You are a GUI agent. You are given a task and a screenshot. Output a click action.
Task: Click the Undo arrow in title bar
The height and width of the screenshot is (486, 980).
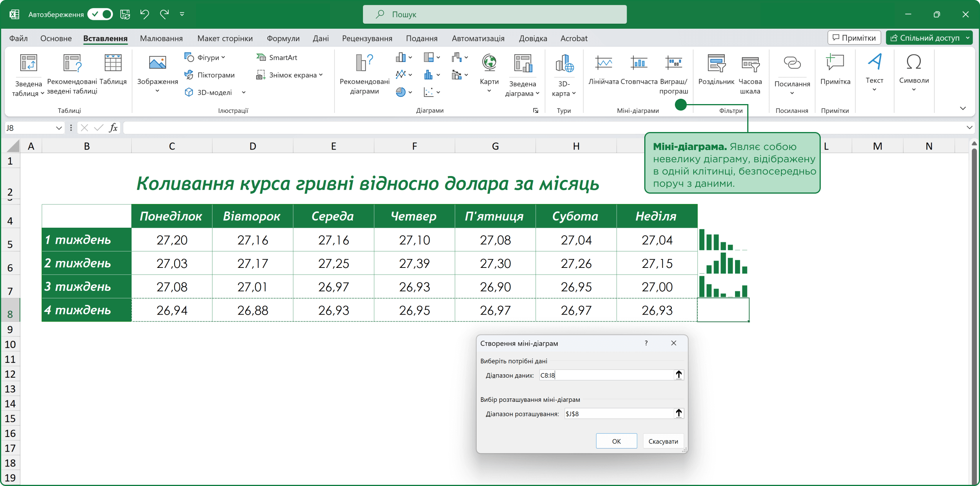(x=144, y=15)
